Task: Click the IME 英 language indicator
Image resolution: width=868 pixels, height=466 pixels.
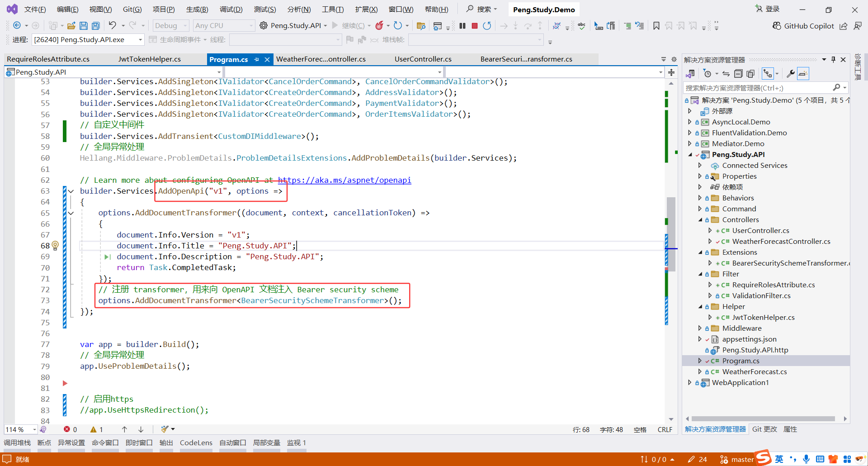Action: coord(779,459)
